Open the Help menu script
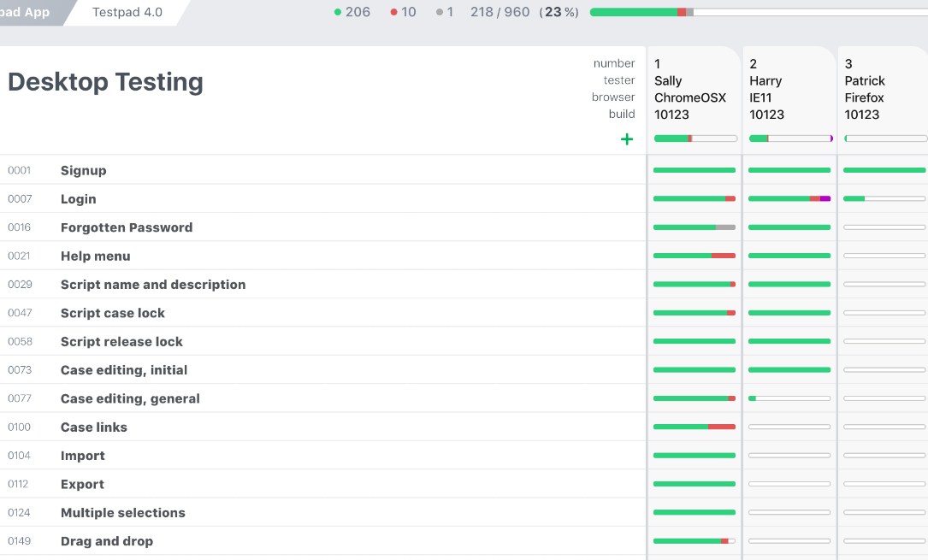Screen dimensions: 928x560 95,256
